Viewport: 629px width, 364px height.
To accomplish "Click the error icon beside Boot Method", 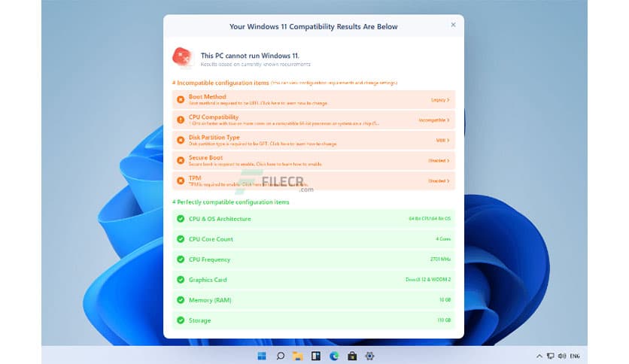I will [x=181, y=99].
